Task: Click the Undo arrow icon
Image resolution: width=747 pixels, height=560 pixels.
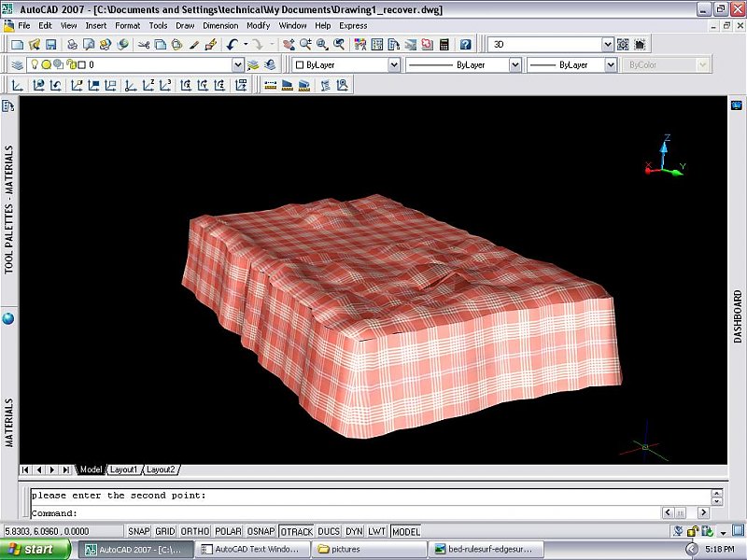Action: (x=232, y=44)
